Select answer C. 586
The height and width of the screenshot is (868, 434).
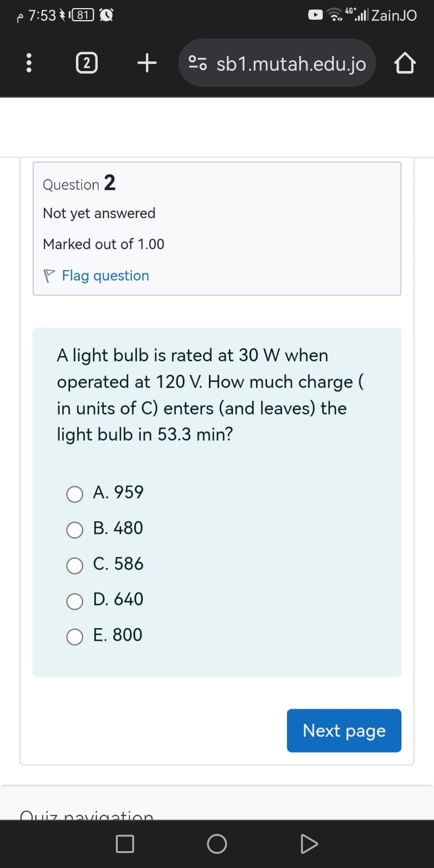pyautogui.click(x=75, y=566)
